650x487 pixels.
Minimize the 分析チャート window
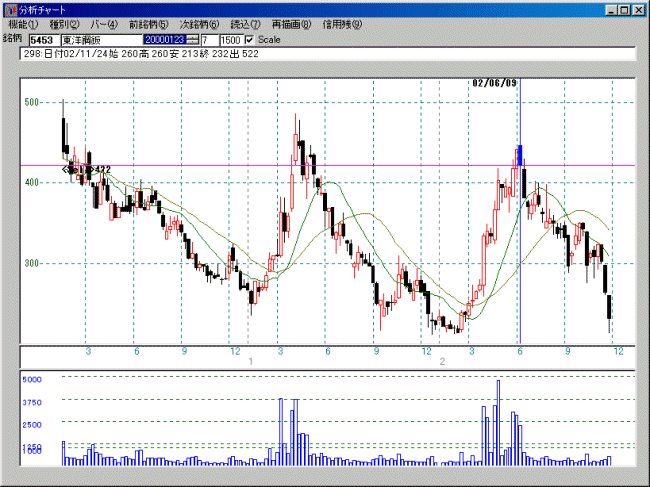[611, 10]
